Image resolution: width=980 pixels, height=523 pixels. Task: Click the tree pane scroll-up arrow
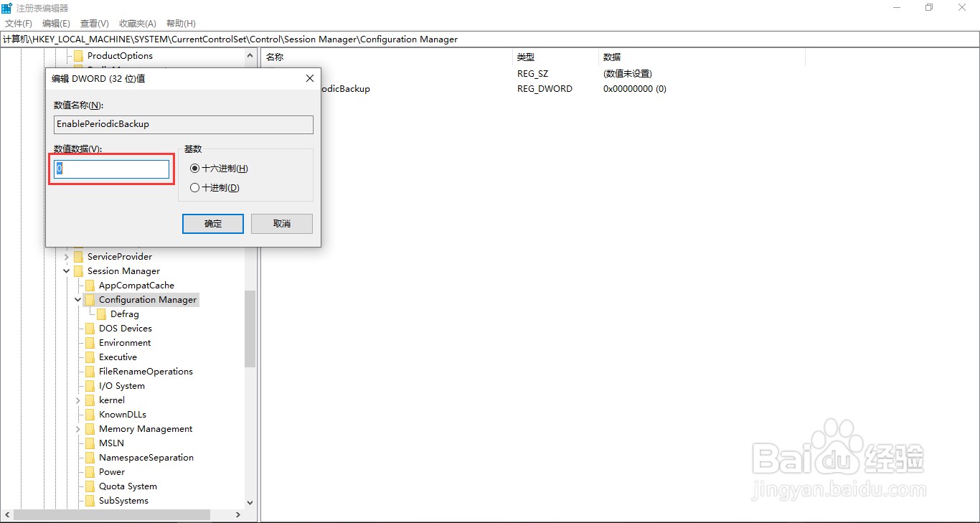pos(250,55)
